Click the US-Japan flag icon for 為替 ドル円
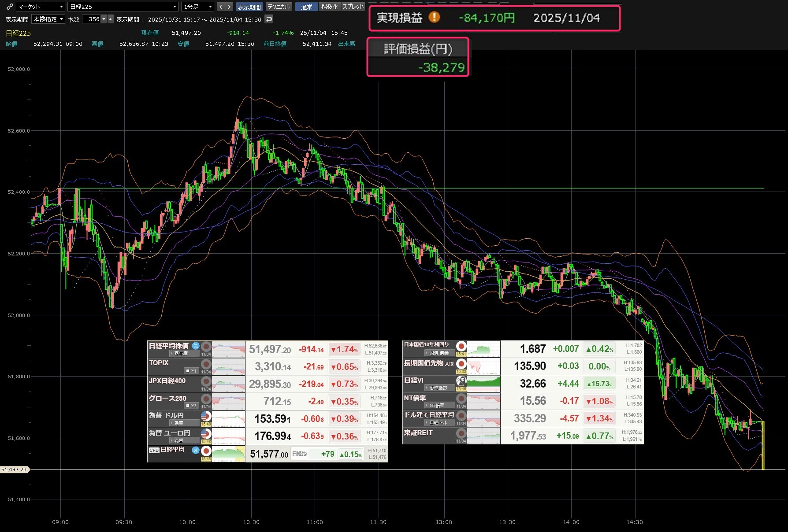The image size is (788, 532). click(x=206, y=416)
